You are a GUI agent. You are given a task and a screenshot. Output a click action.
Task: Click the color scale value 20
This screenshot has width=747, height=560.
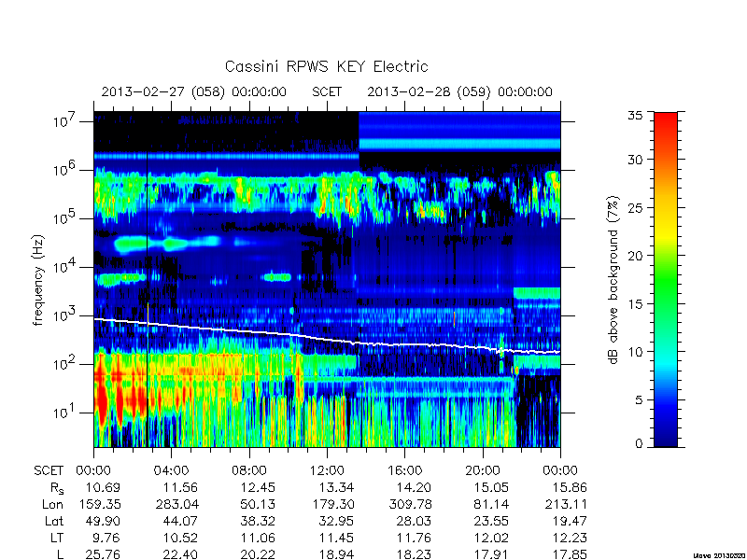(635, 255)
